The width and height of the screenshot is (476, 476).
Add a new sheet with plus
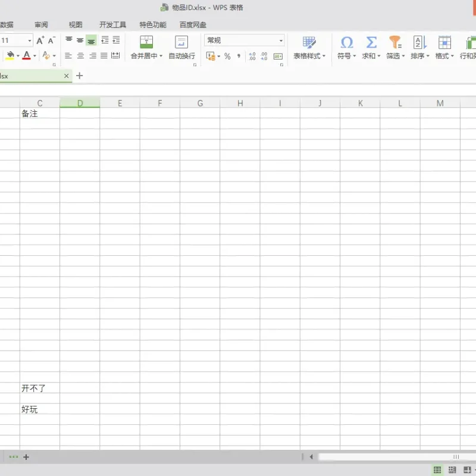[x=26, y=457]
